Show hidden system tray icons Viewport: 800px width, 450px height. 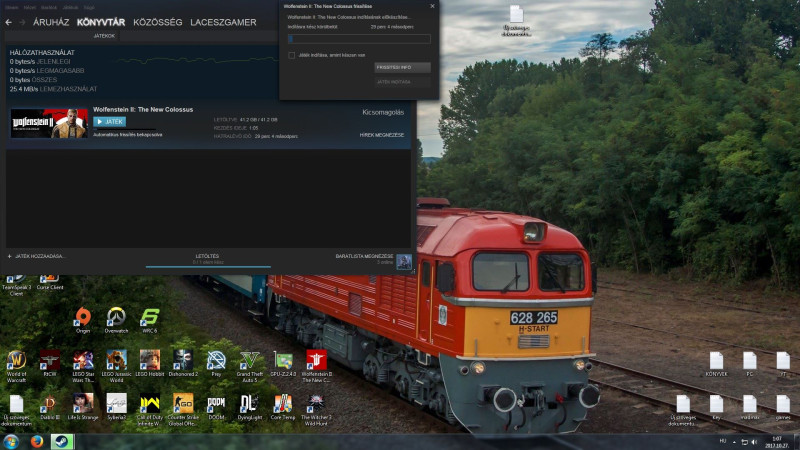(x=734, y=442)
